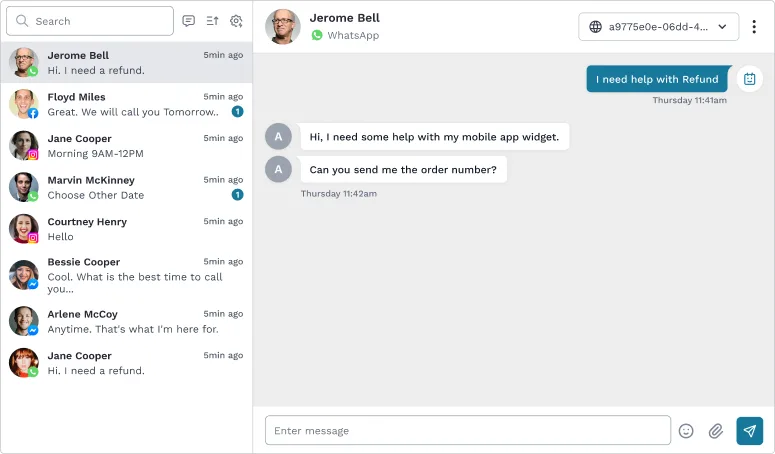Viewport: 775px width, 454px height.
Task: Click the calendar schedule icon beside the Refund message
Action: click(749, 79)
